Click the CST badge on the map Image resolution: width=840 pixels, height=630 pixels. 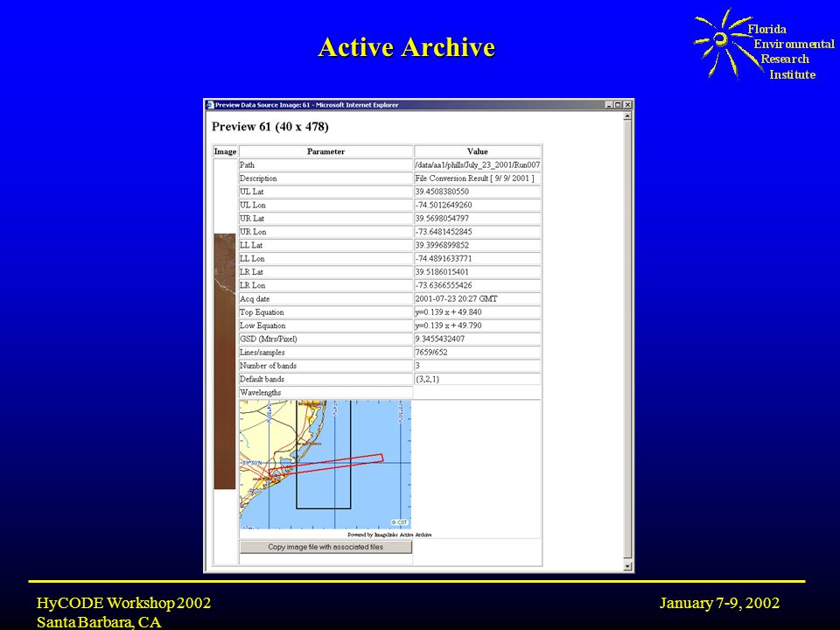[x=399, y=522]
